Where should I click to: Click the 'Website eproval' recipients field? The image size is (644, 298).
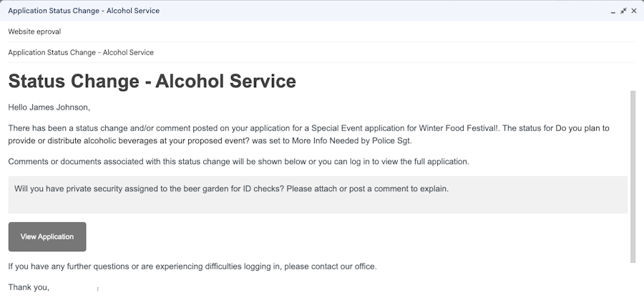322,32
